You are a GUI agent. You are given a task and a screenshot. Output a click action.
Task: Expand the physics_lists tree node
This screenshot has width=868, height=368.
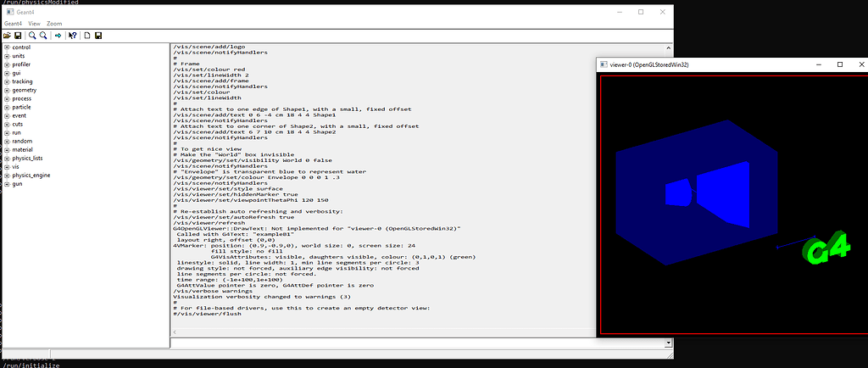(x=7, y=159)
